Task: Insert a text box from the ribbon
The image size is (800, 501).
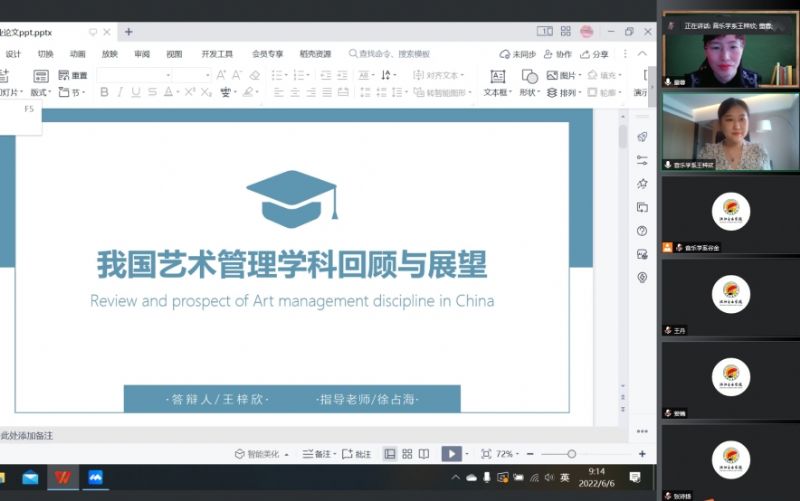Action: (496, 80)
